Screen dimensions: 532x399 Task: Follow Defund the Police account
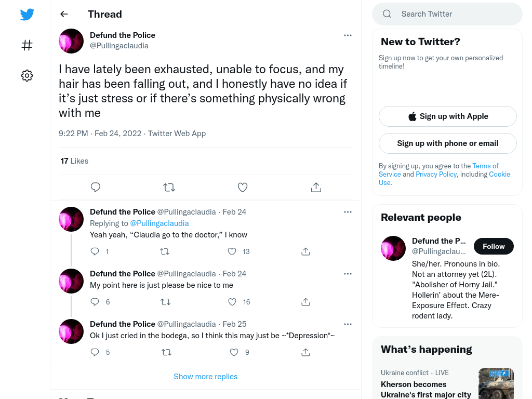(x=494, y=246)
